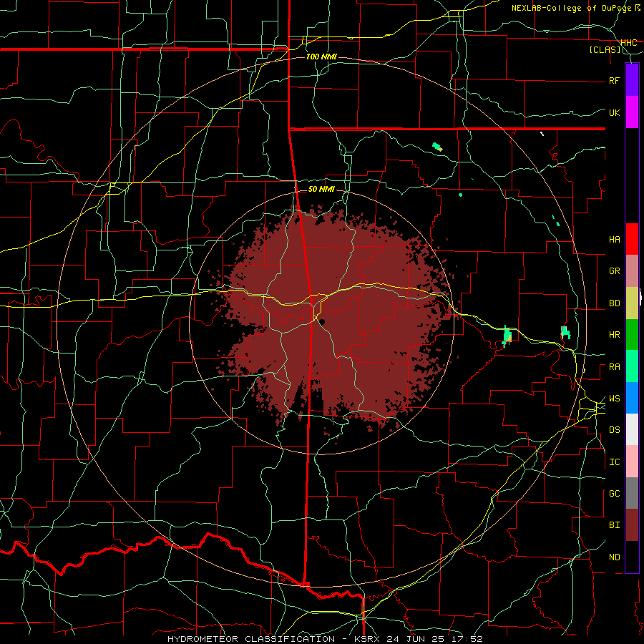The image size is (644, 644).
Task: Click the RF legend label
Action: coord(615,80)
